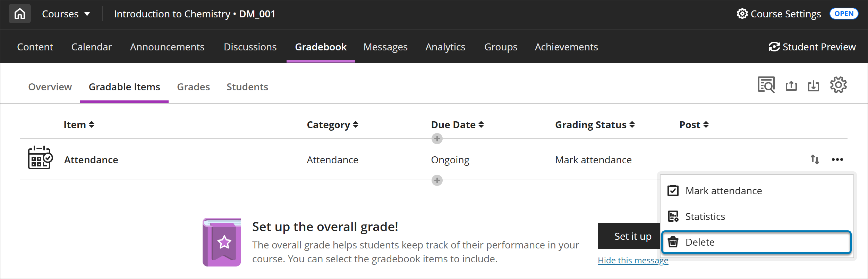Open gradebook settings gear icon
The image size is (868, 279).
[x=838, y=85]
